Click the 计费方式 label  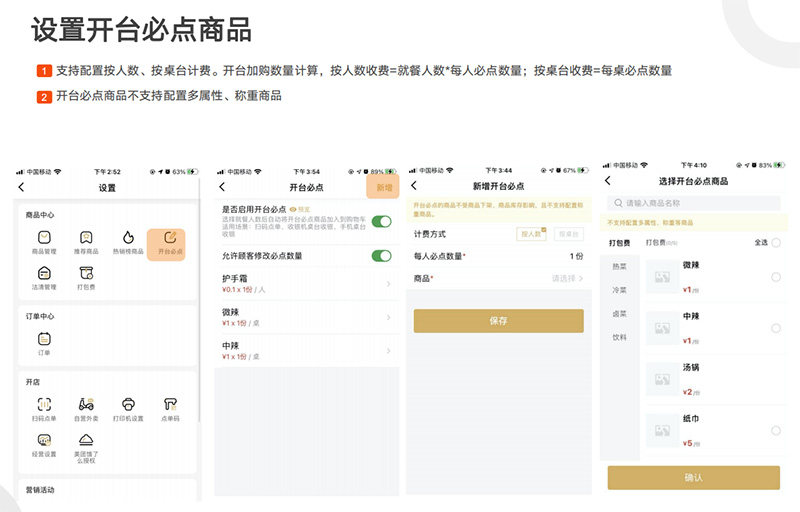click(430, 234)
